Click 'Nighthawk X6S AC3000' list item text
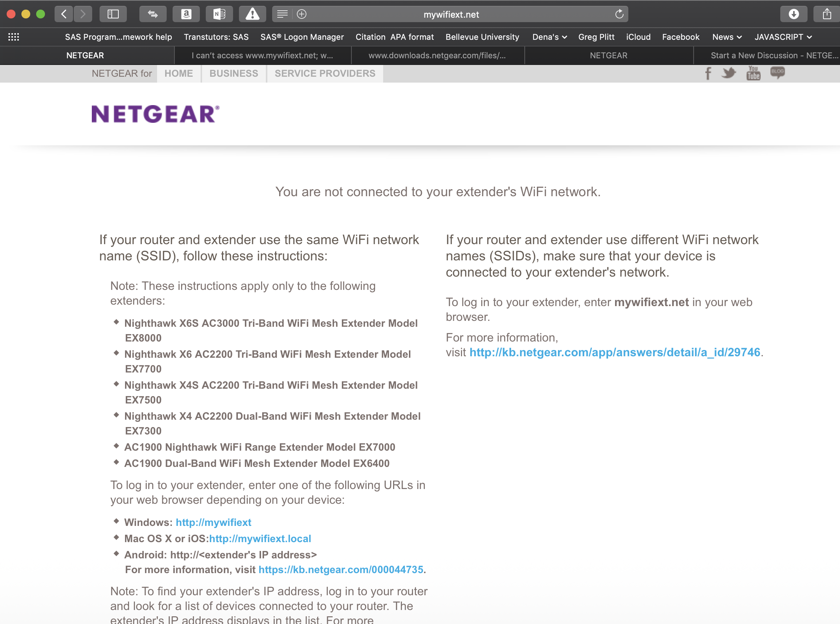The width and height of the screenshot is (840, 624). pos(271,330)
